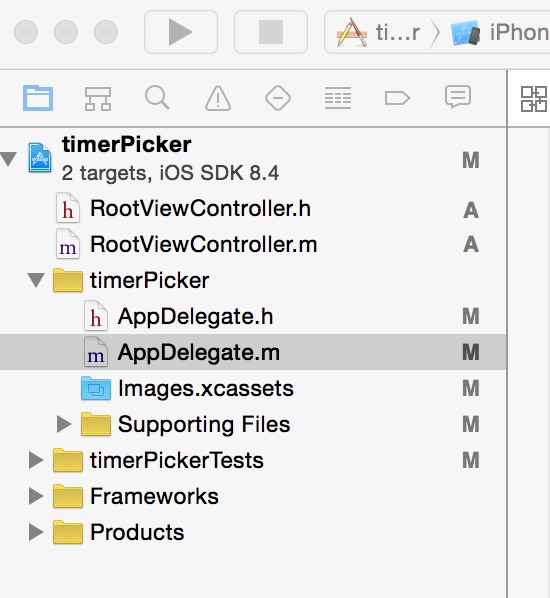550x598 pixels.
Task: Open the Issue navigator warning icon
Action: (x=218, y=98)
